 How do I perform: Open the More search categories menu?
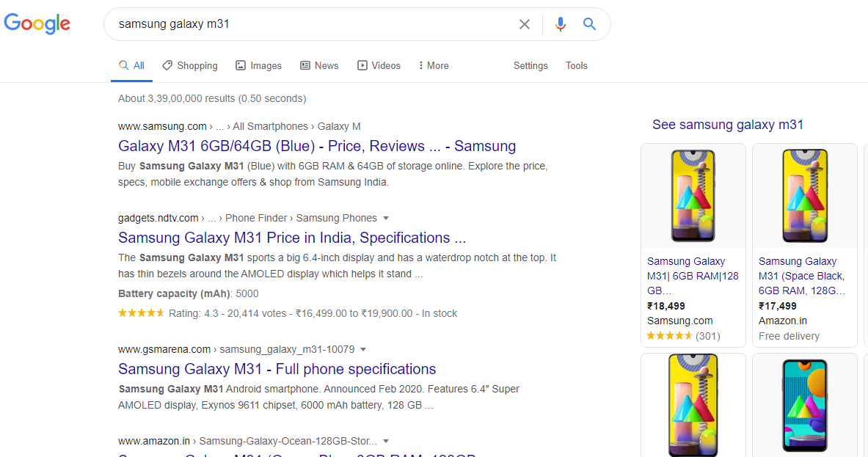[x=434, y=65]
